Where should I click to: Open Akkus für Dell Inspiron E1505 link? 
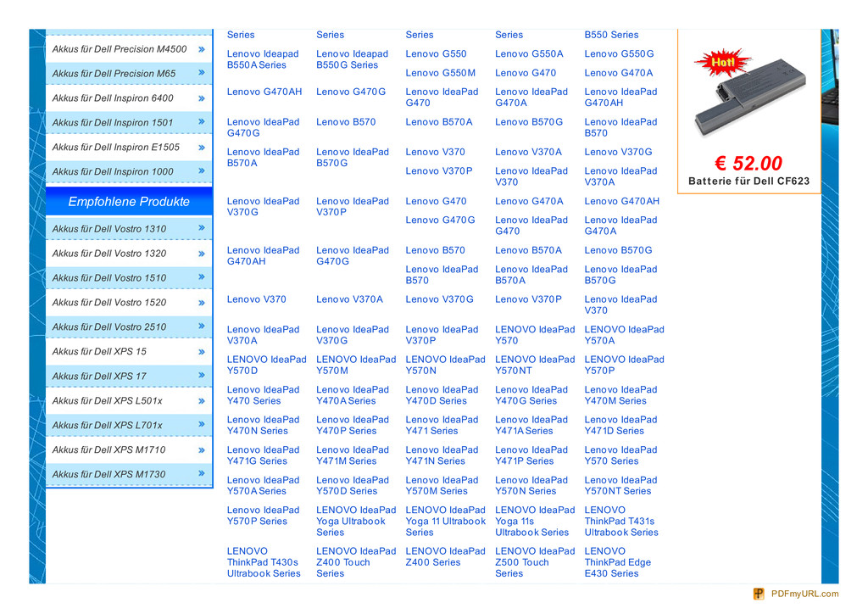[115, 148]
